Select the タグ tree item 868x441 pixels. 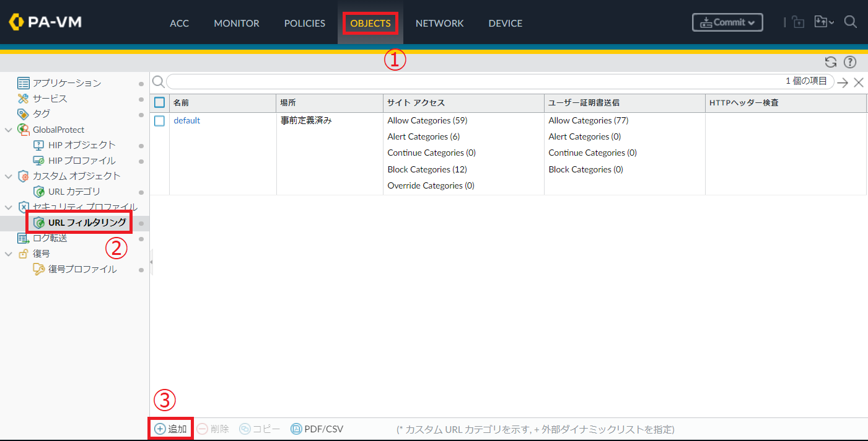click(42, 114)
